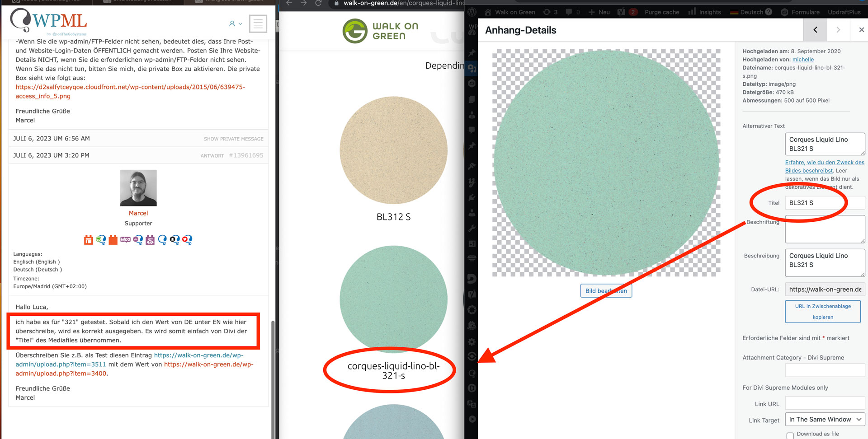Open the upload.php?item=3400 link
Screen dimensions: 868x439
pyautogui.click(x=135, y=369)
